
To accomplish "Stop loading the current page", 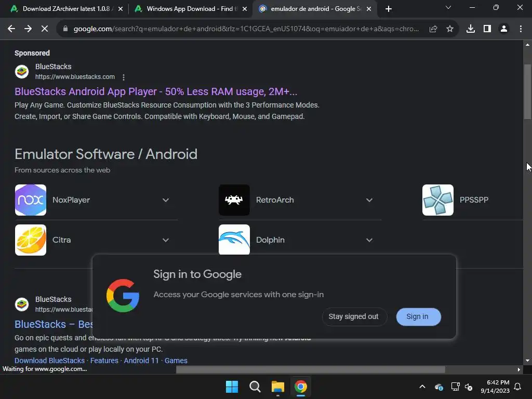I will pyautogui.click(x=45, y=29).
